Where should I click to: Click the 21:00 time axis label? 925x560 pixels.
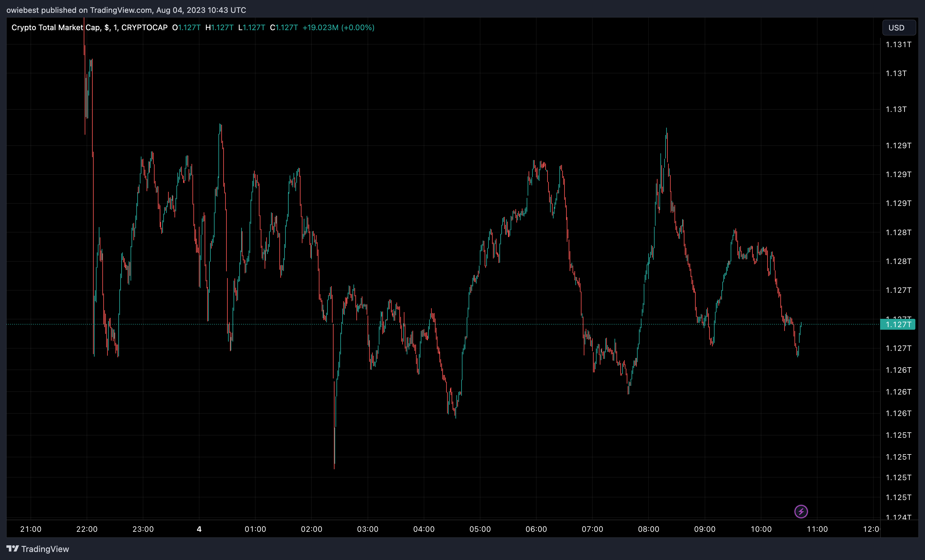[31, 529]
